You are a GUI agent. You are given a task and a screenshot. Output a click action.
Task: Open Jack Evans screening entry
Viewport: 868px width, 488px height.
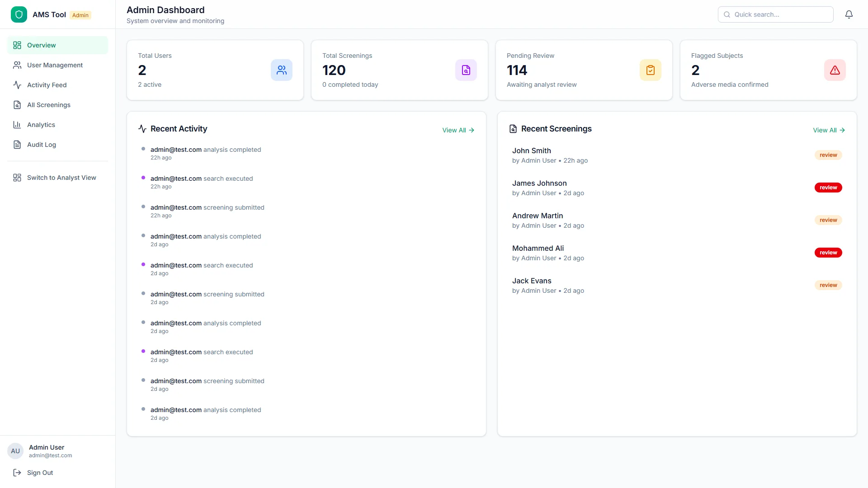[677, 285]
